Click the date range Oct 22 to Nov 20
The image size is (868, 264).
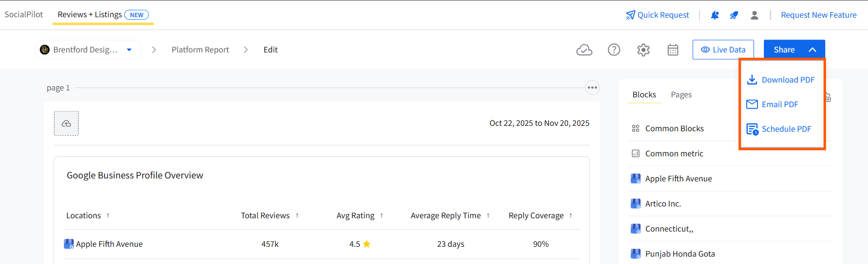[539, 123]
